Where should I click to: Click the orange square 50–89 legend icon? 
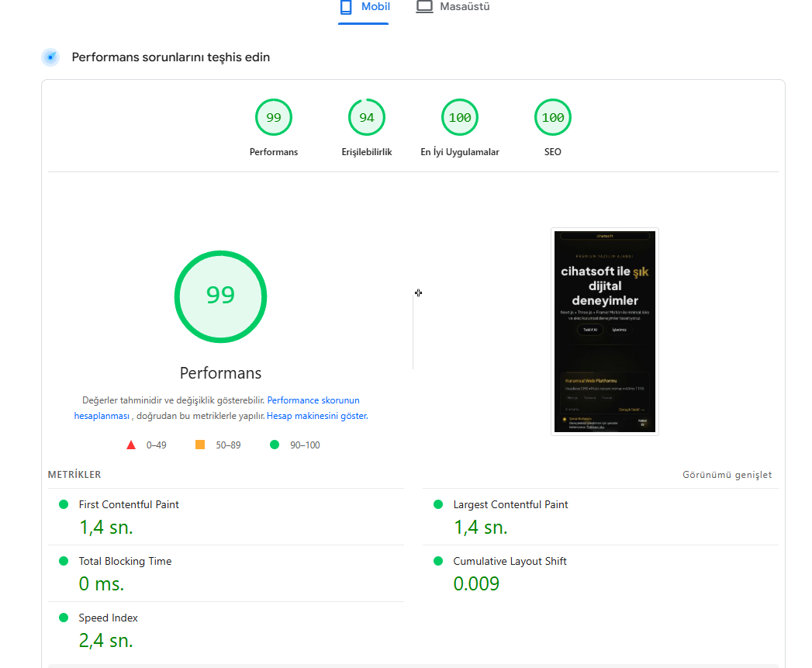(x=200, y=445)
